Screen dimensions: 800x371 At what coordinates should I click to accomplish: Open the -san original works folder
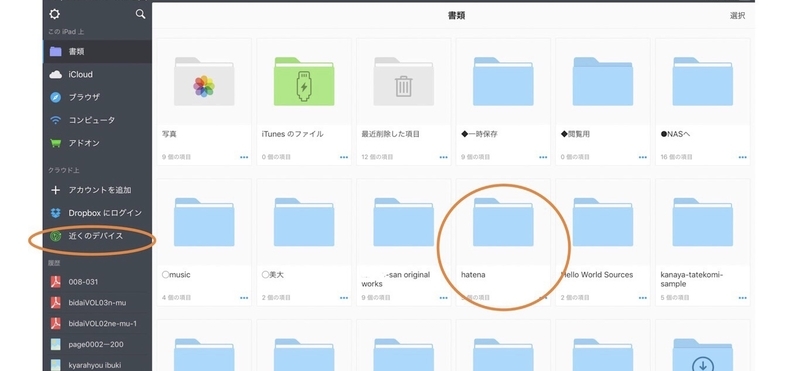[404, 242]
